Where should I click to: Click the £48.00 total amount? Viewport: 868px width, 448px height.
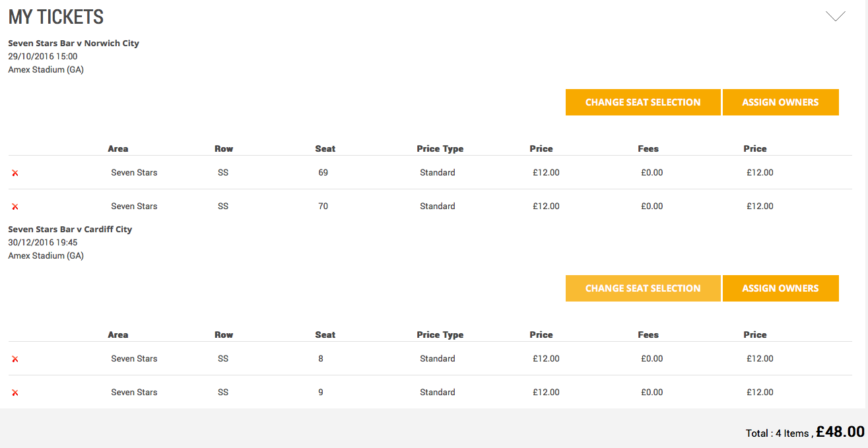click(x=840, y=432)
